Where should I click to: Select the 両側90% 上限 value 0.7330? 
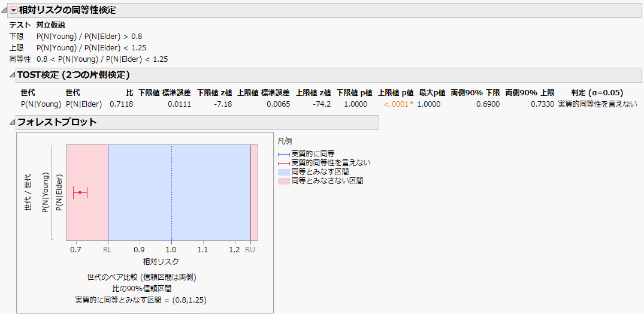coord(543,104)
